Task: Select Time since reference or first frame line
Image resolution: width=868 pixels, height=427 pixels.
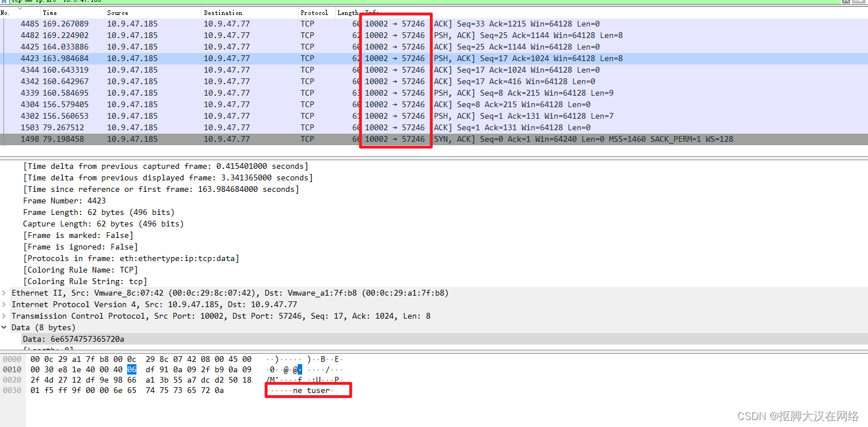Action: pos(161,189)
